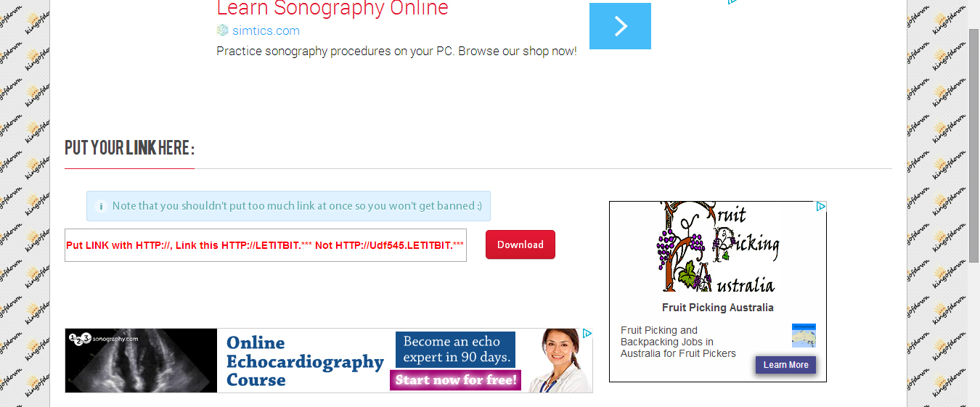Click the AdChoices icon on Fruit Picking ad
980x407 pixels.
pyautogui.click(x=820, y=207)
